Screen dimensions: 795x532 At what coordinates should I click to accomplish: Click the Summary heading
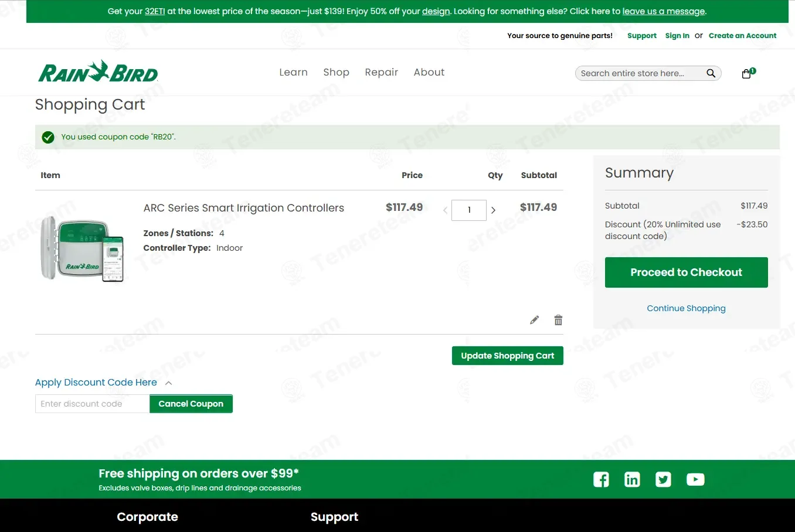tap(639, 173)
